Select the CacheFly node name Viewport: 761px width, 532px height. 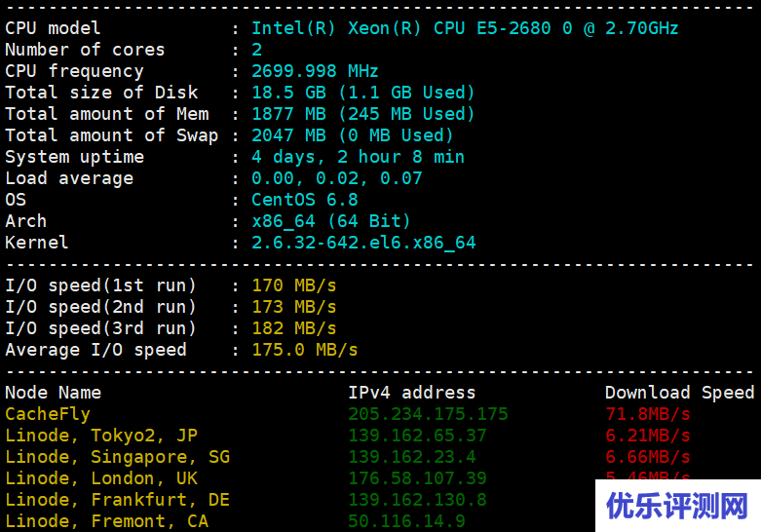click(x=47, y=414)
